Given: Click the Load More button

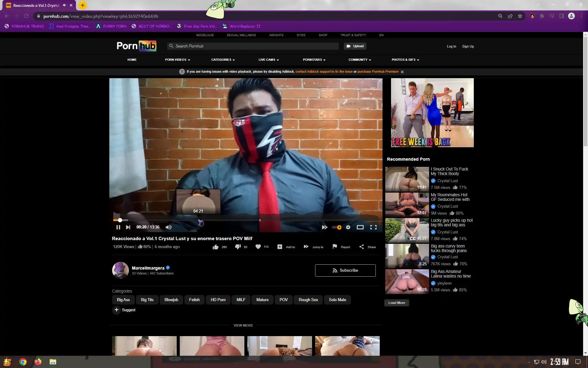Looking at the screenshot, I should click(397, 303).
